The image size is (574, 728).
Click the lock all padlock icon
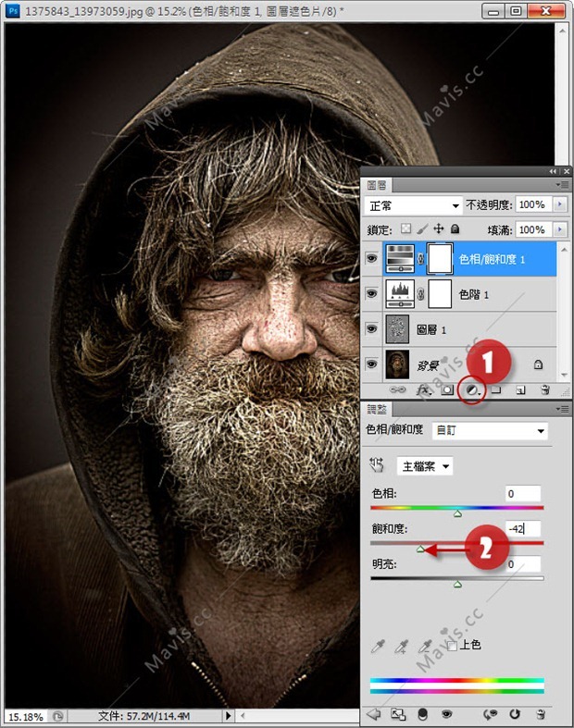[x=455, y=228]
